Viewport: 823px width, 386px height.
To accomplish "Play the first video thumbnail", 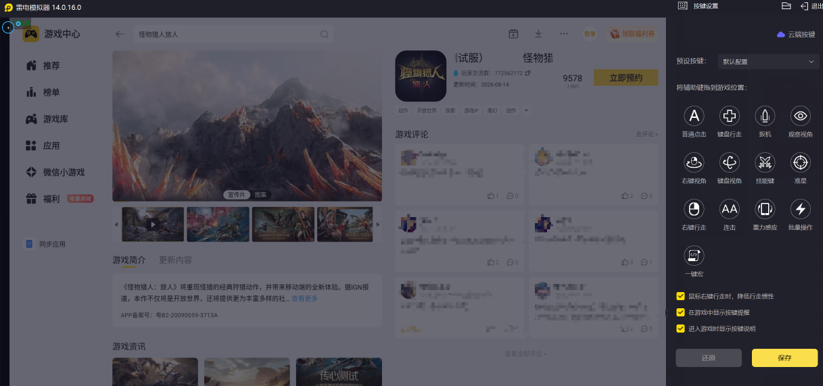I will [153, 224].
